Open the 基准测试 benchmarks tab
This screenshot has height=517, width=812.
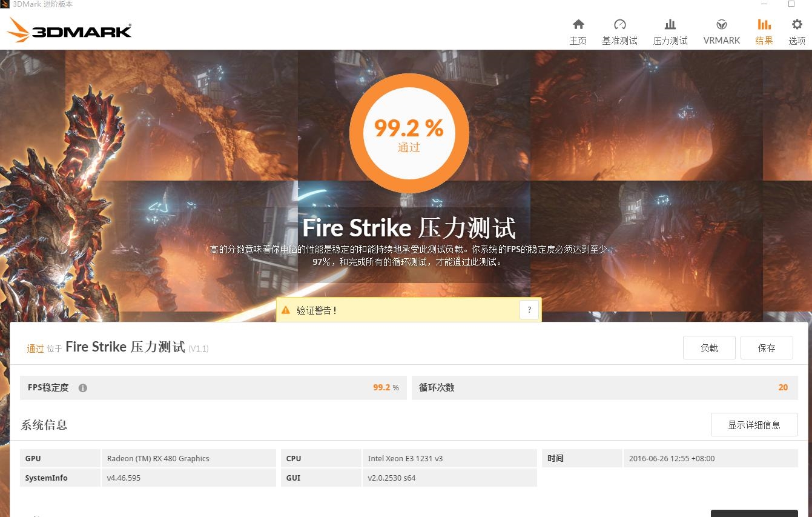coord(619,32)
